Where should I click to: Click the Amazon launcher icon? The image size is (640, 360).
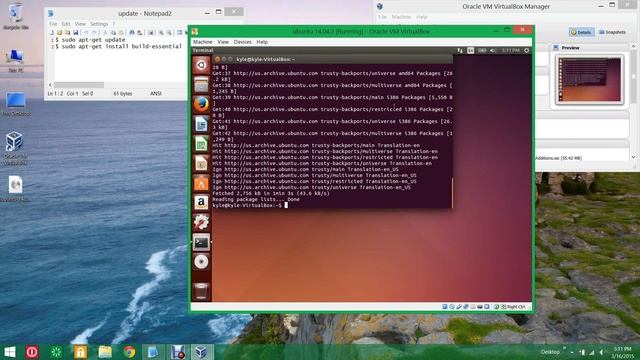coord(201,202)
